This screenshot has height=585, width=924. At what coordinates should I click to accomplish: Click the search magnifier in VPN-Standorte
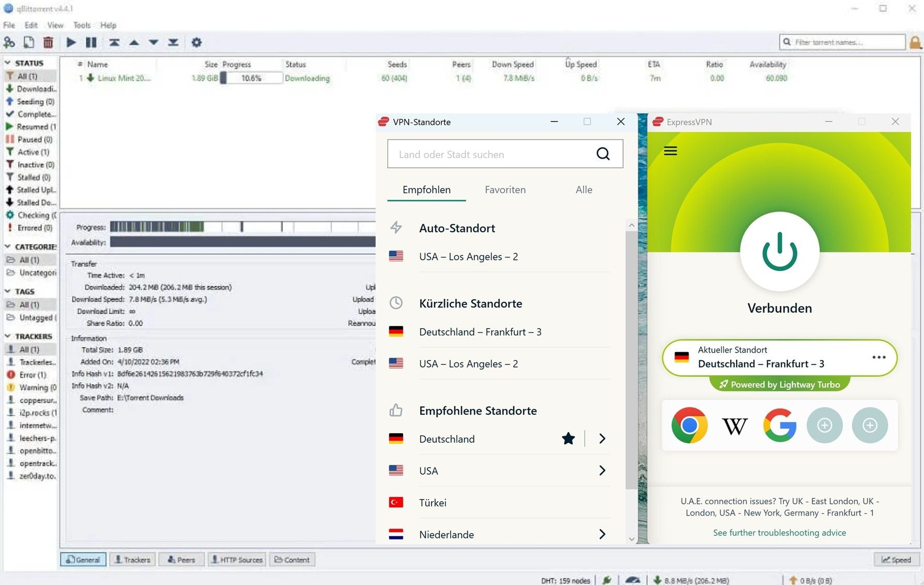click(603, 154)
